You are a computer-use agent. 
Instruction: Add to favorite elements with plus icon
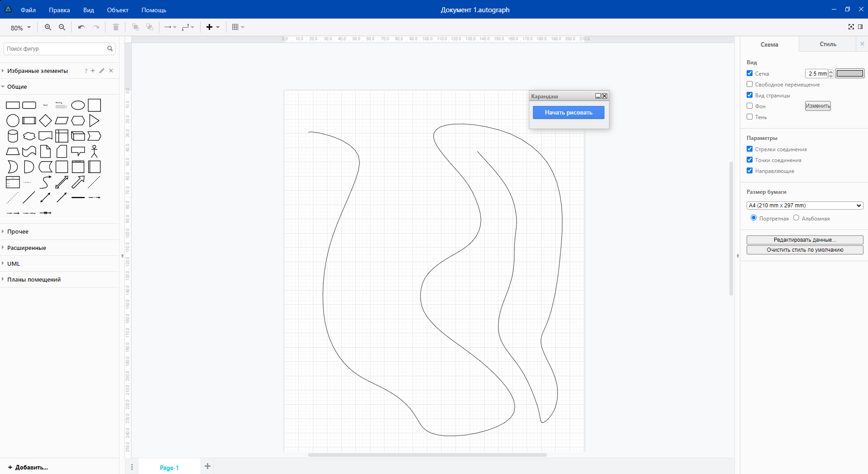coord(93,71)
